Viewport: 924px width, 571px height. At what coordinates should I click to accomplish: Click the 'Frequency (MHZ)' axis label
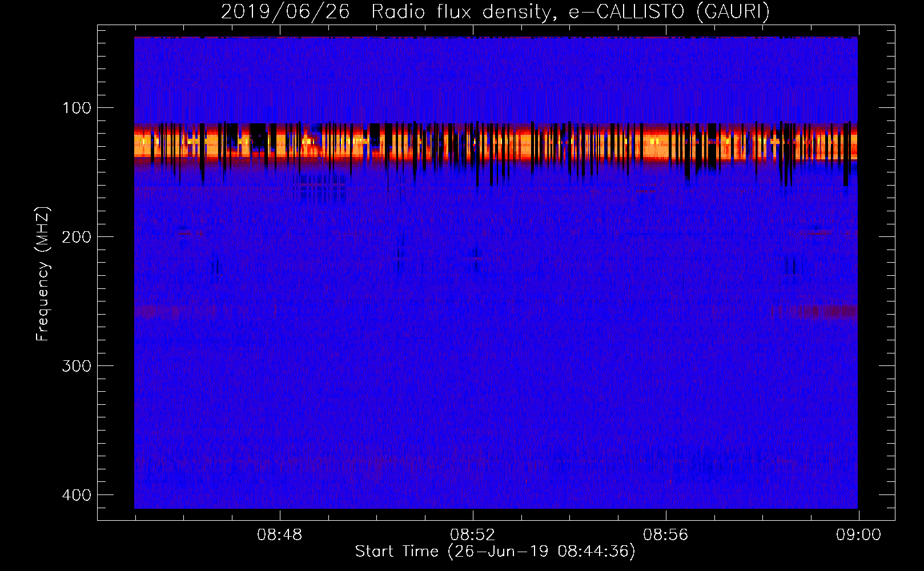coord(43,274)
